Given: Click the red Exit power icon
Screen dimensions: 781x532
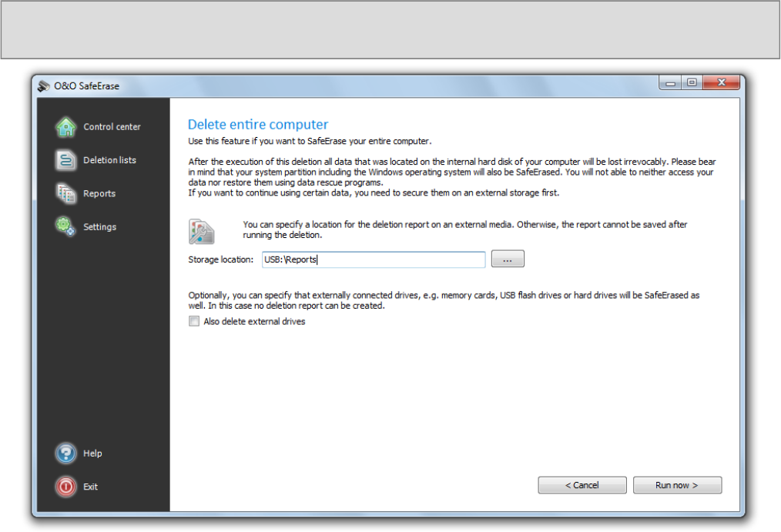Looking at the screenshot, I should click(x=65, y=487).
